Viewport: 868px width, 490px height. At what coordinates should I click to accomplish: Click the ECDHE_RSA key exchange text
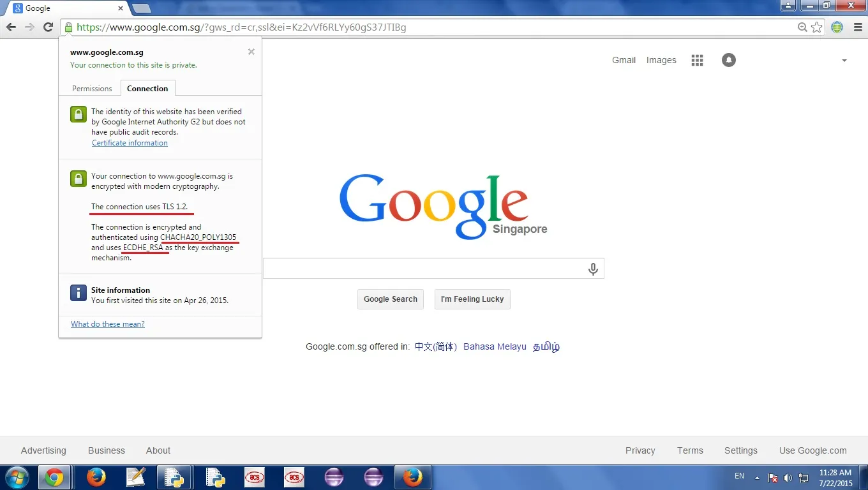click(143, 248)
